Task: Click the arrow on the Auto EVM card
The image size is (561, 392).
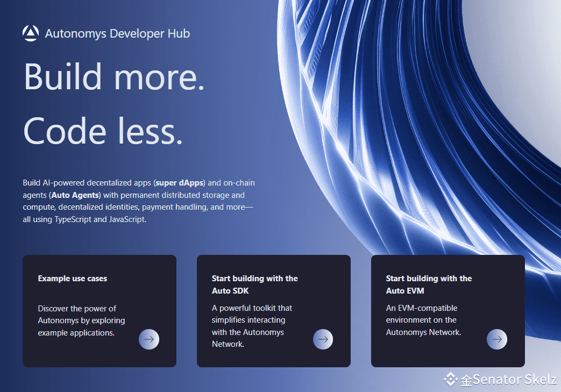Action: coord(497,339)
